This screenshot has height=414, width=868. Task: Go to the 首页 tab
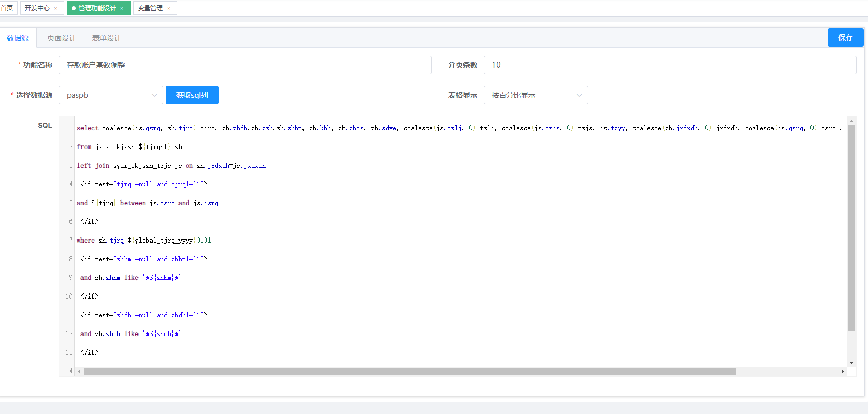point(7,8)
